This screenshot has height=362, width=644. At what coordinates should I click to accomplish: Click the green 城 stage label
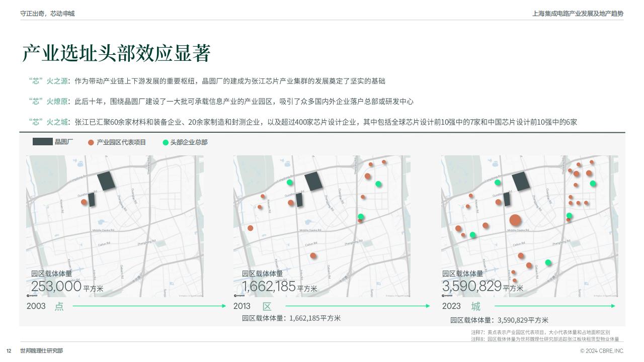[475, 306]
